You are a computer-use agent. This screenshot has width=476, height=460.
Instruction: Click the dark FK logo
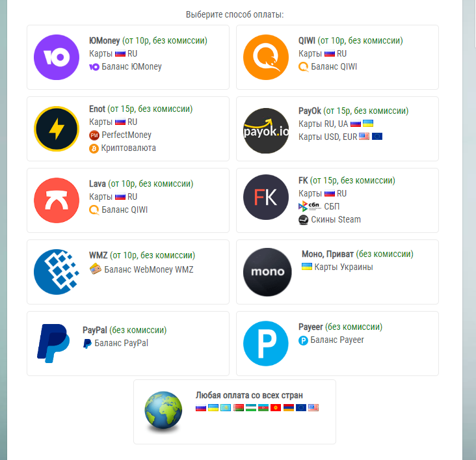tap(266, 197)
